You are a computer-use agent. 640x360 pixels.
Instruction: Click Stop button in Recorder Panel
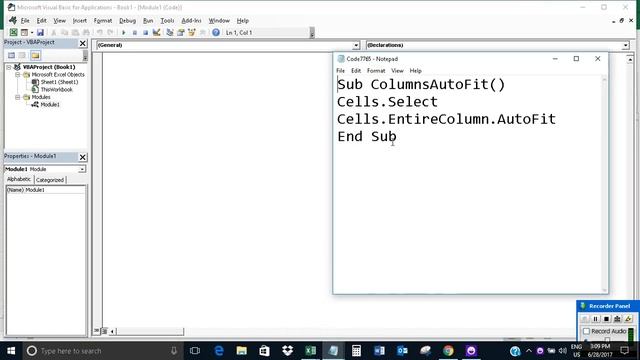(x=607, y=319)
